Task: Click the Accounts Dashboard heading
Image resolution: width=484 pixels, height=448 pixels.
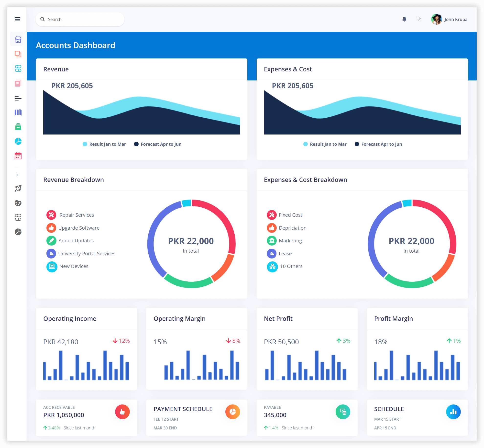Action: click(x=76, y=45)
